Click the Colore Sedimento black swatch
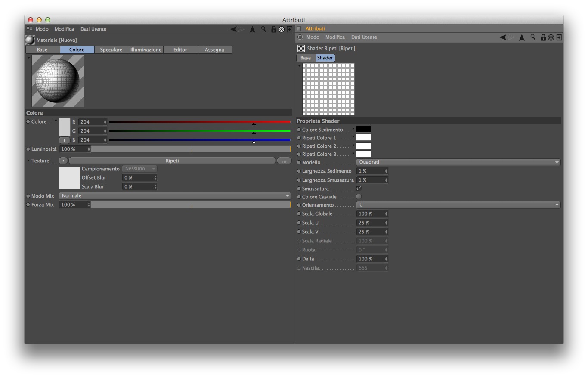588x378 pixels. point(363,129)
